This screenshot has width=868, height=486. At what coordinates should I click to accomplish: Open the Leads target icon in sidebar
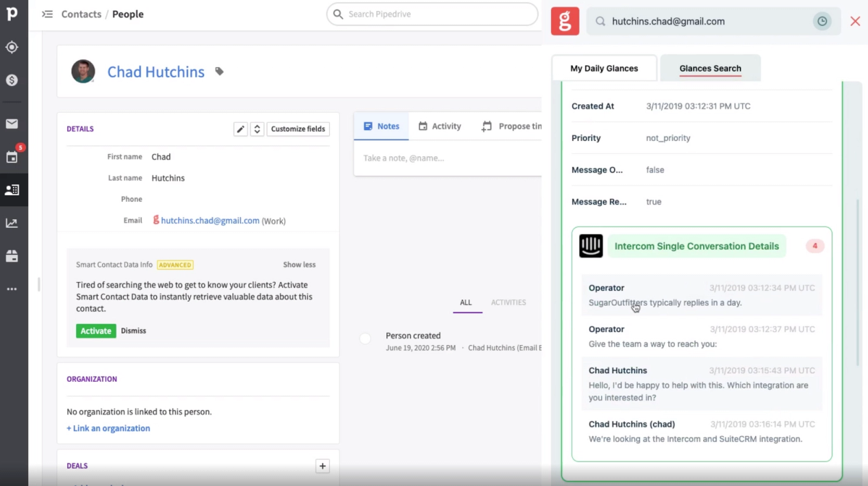click(x=12, y=47)
